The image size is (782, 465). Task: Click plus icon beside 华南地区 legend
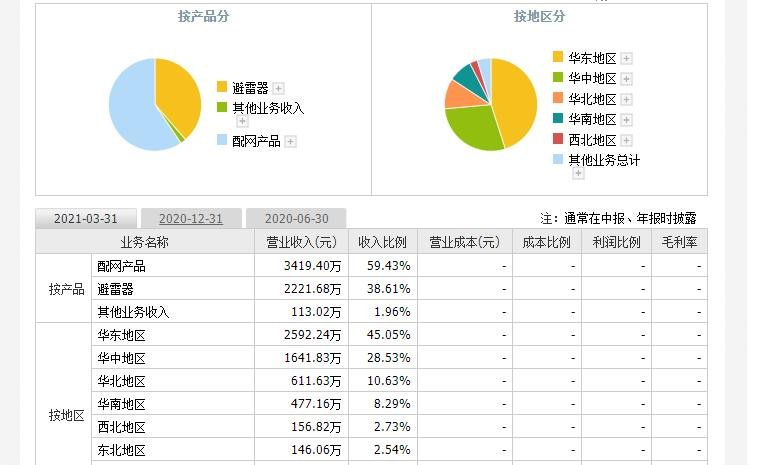pyautogui.click(x=626, y=120)
